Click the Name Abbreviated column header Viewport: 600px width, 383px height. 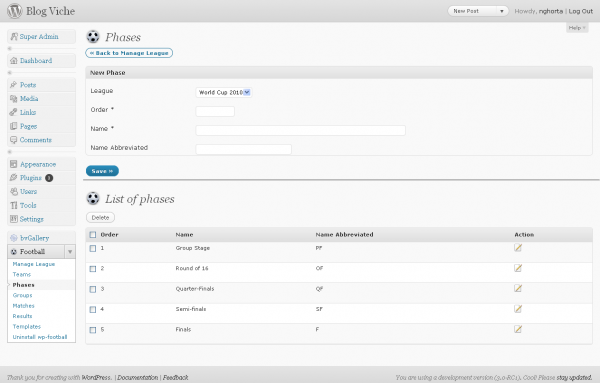344,235
